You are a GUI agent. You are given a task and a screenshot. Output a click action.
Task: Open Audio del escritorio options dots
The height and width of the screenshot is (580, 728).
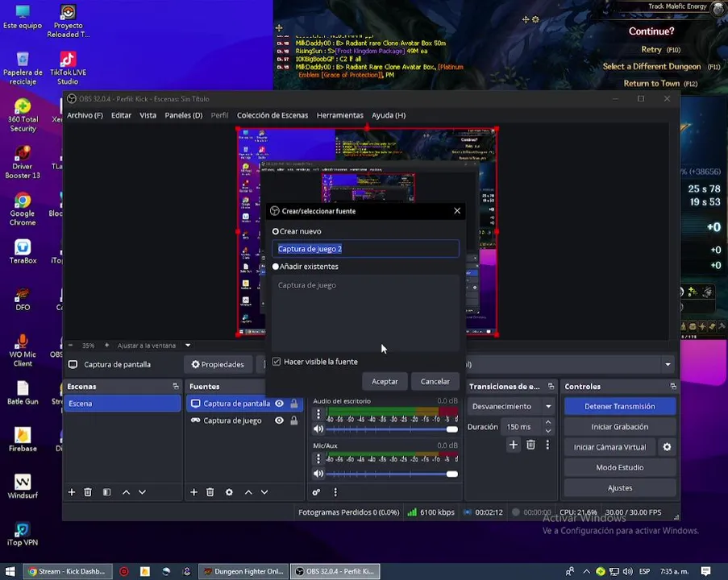(318, 413)
